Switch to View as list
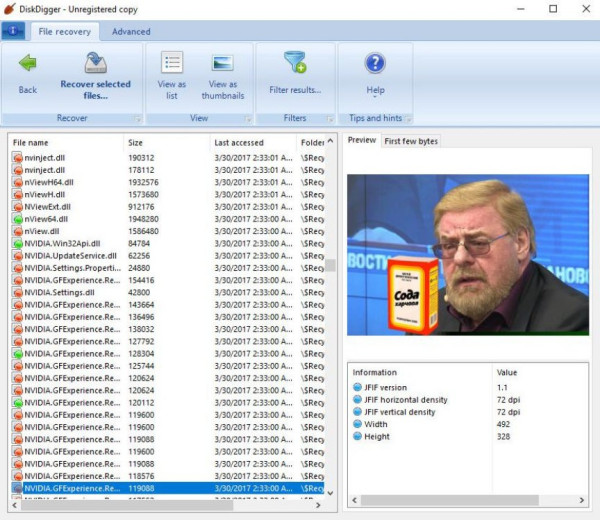600x520 pixels. click(172, 64)
